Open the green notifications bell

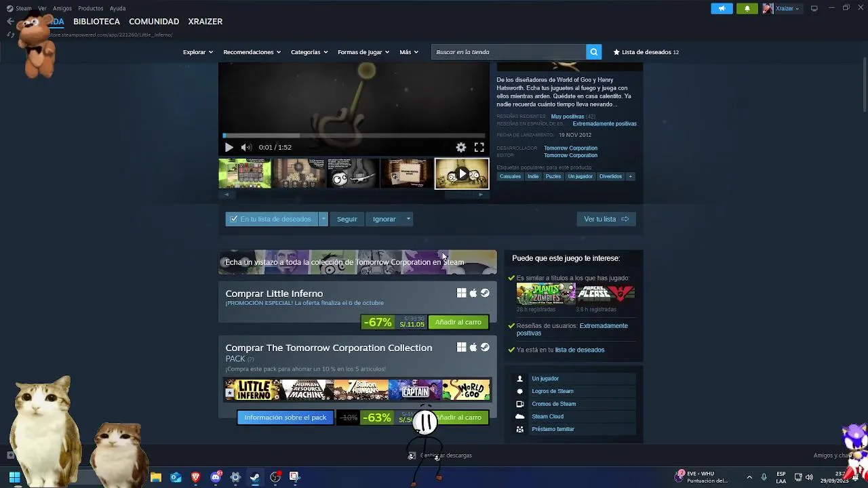[x=747, y=8]
